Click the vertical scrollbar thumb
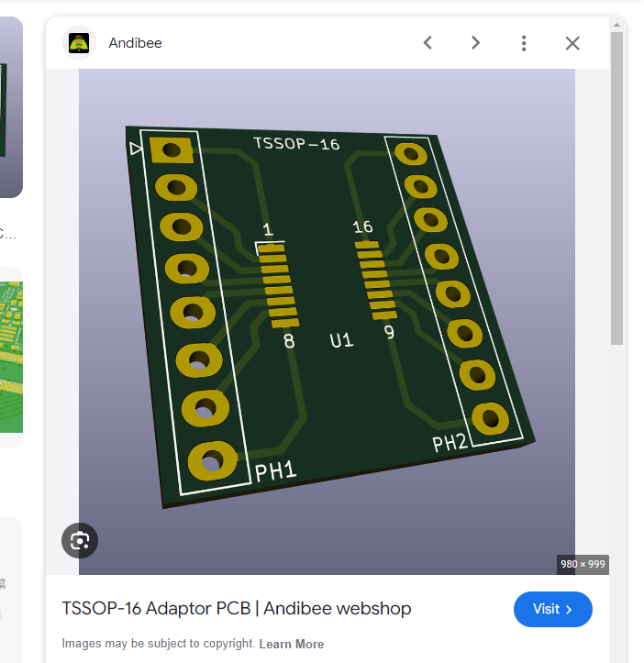Image resolution: width=644 pixels, height=663 pixels. 616,188
